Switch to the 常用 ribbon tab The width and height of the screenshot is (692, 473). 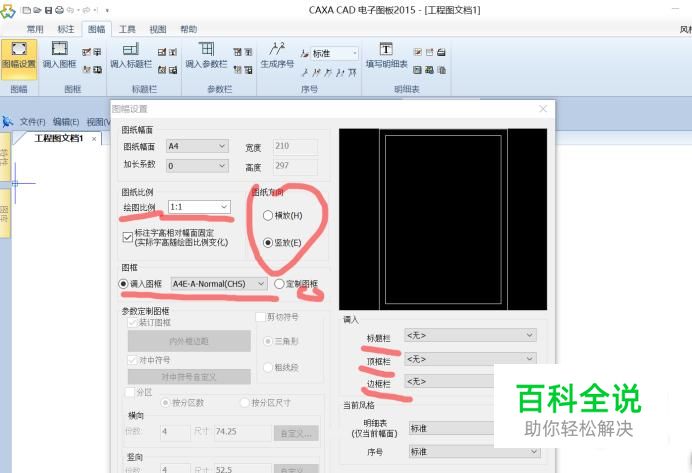pyautogui.click(x=35, y=29)
